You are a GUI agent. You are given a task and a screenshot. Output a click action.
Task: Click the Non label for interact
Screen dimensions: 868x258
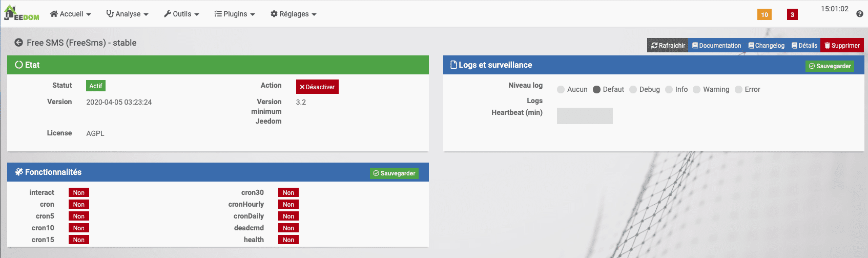pos(79,192)
